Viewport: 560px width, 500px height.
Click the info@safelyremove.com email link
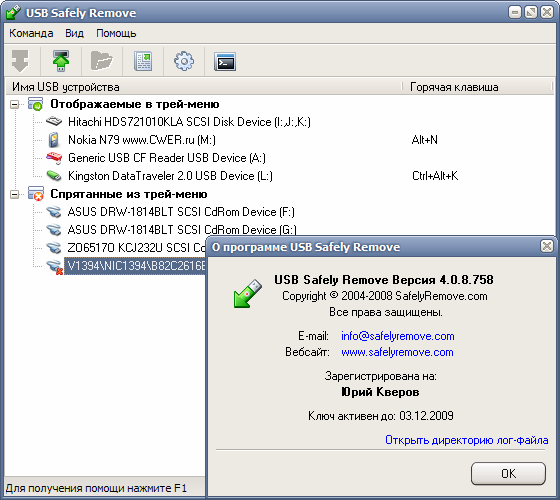(398, 336)
